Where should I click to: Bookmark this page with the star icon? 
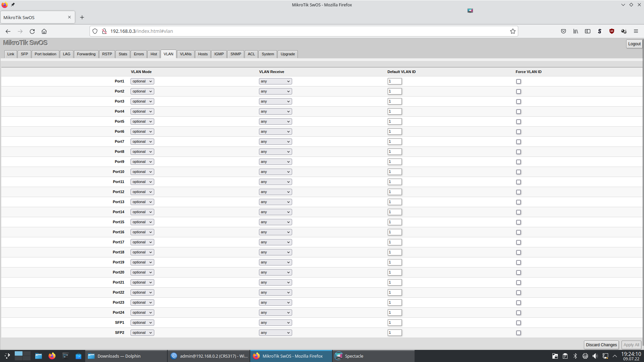pyautogui.click(x=513, y=31)
